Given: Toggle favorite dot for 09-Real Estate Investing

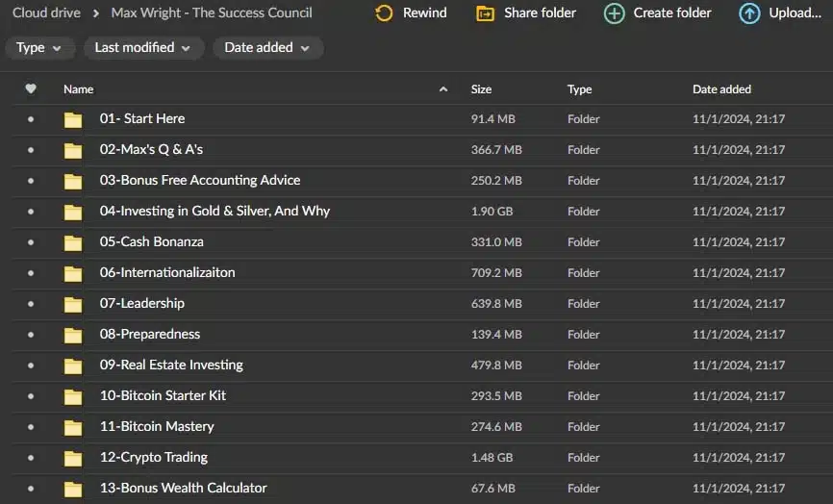Looking at the screenshot, I should click(x=31, y=365).
